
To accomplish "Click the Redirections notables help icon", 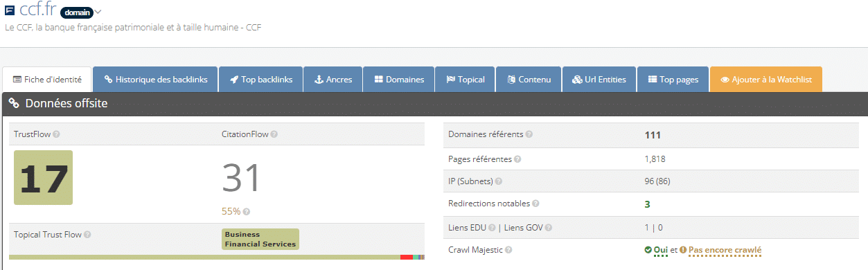I will pyautogui.click(x=535, y=204).
